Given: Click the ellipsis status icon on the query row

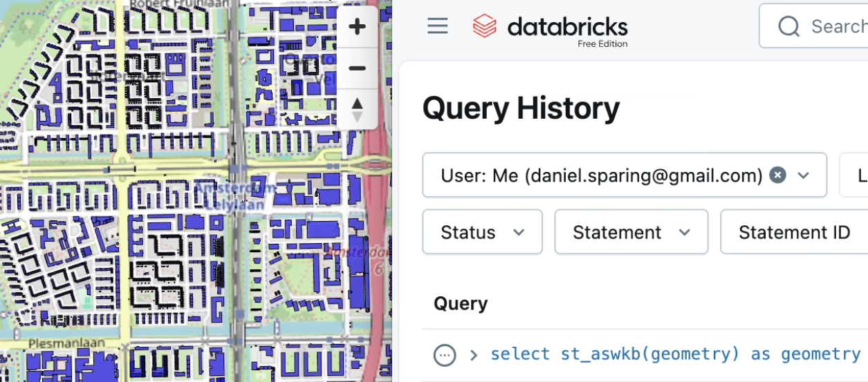Looking at the screenshot, I should point(444,355).
